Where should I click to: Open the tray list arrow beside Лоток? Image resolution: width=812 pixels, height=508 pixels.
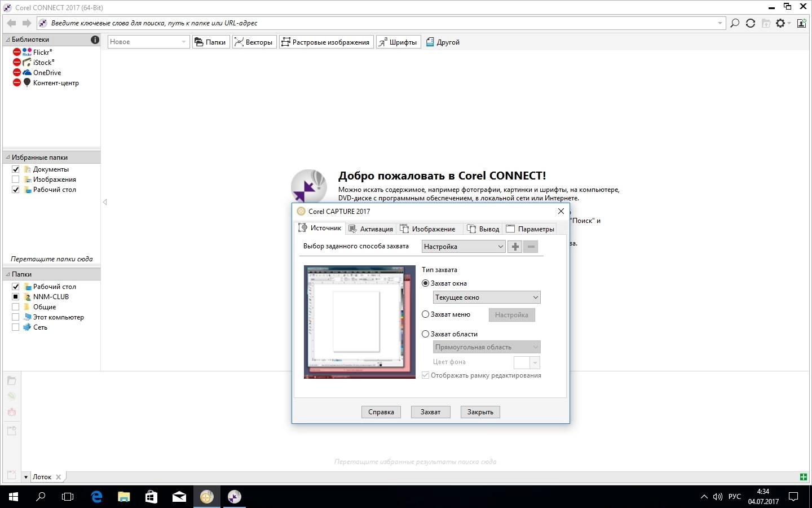point(26,478)
